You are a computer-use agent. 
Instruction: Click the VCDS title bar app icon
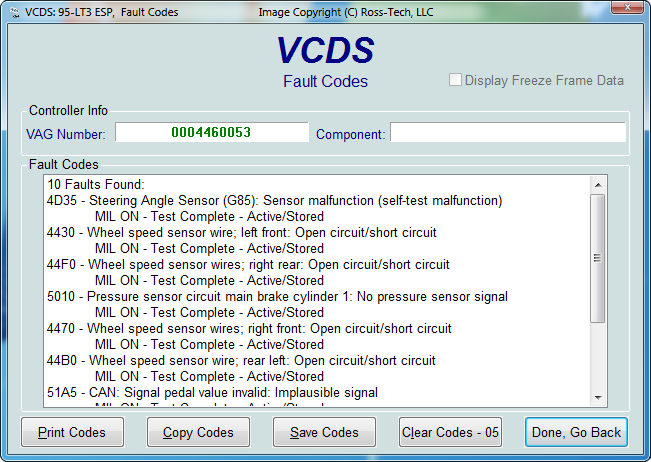click(15, 12)
